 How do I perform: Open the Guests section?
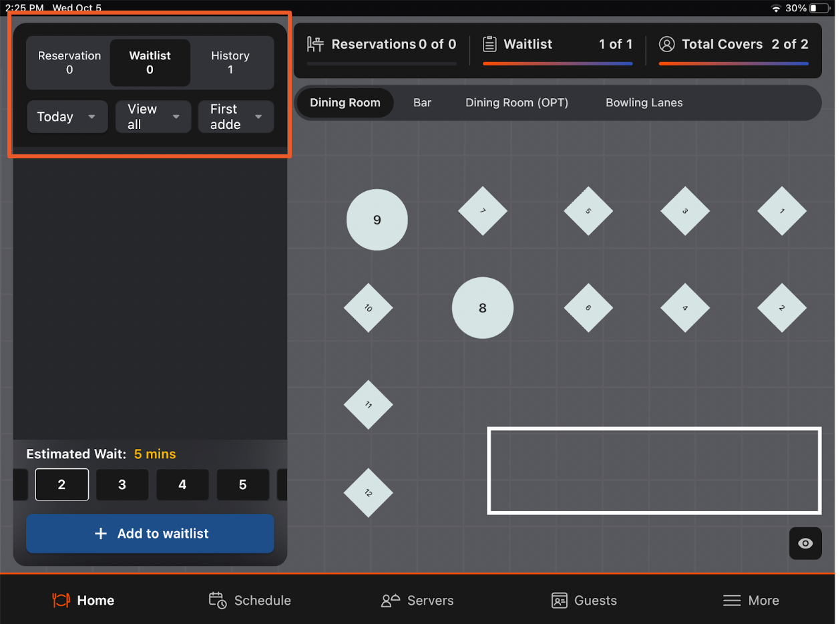pos(584,600)
